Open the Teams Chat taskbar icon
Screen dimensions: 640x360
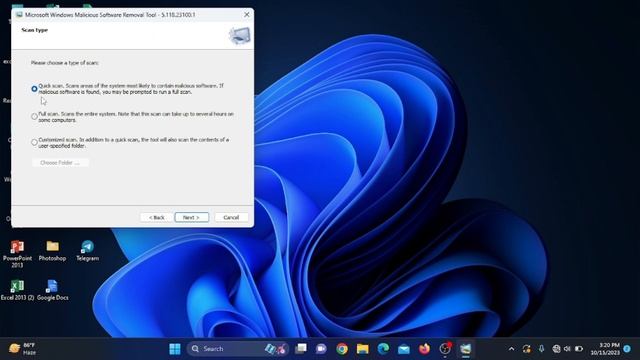coord(321,349)
